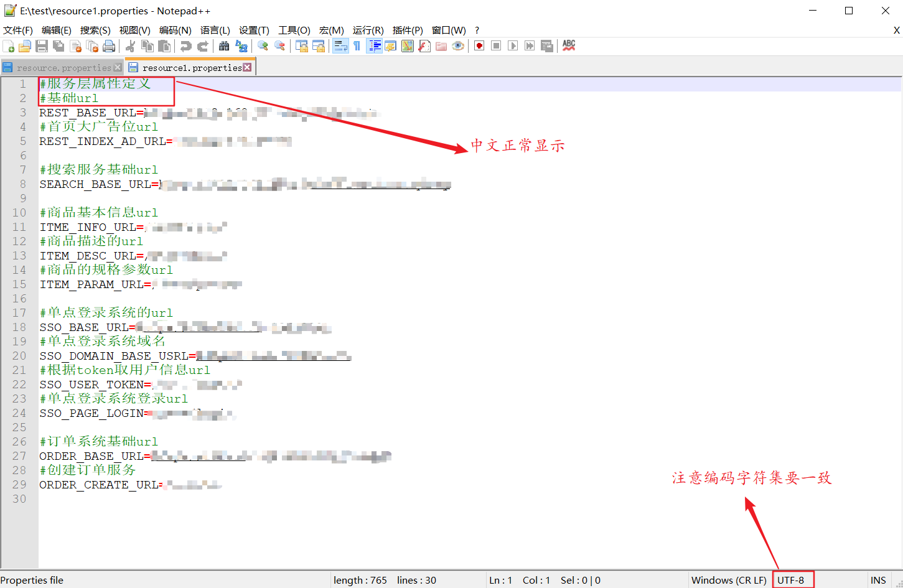Enable synchronized vertical scrolling

click(x=302, y=45)
